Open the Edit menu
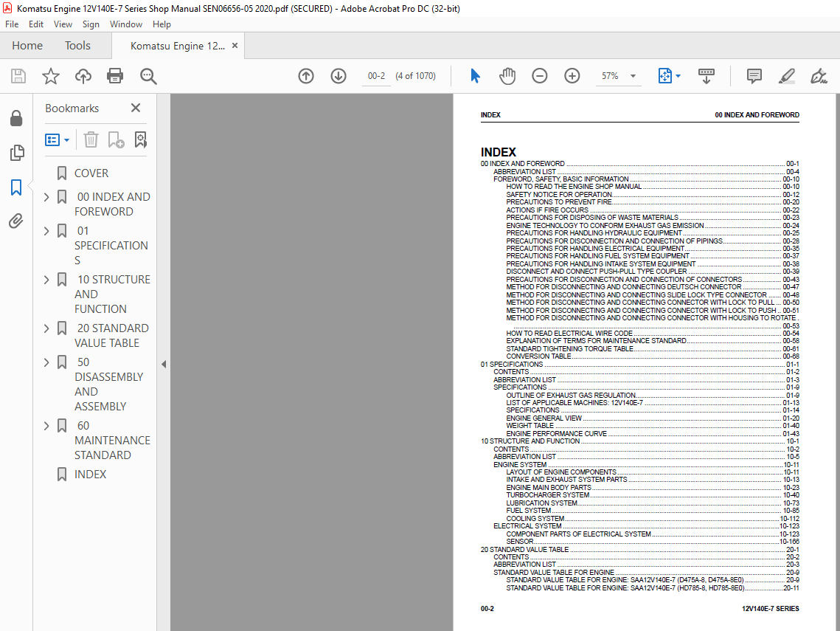Image resolution: width=840 pixels, height=631 pixels. [x=36, y=24]
